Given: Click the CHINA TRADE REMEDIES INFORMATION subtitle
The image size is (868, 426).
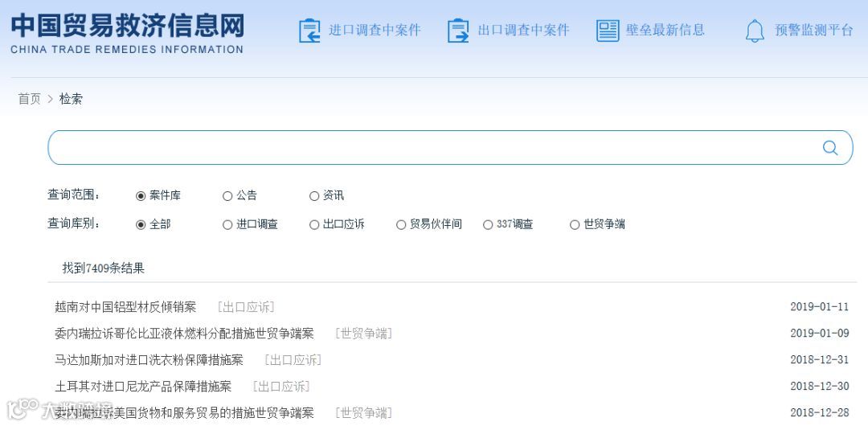Looking at the screenshot, I should click(127, 50).
